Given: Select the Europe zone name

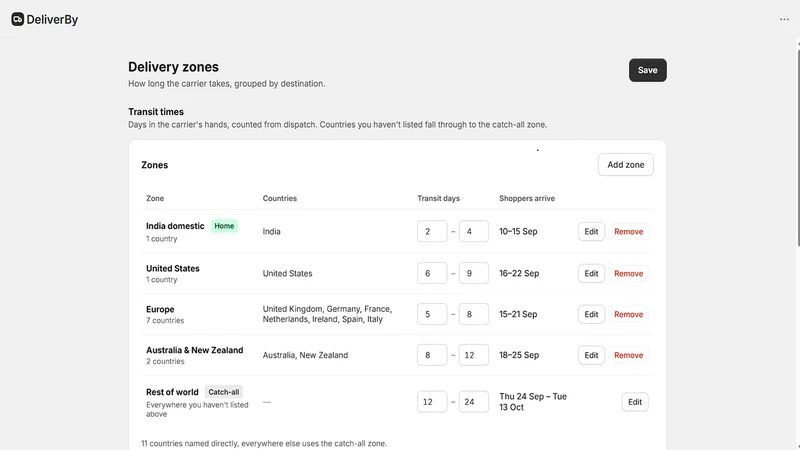Looking at the screenshot, I should (160, 309).
